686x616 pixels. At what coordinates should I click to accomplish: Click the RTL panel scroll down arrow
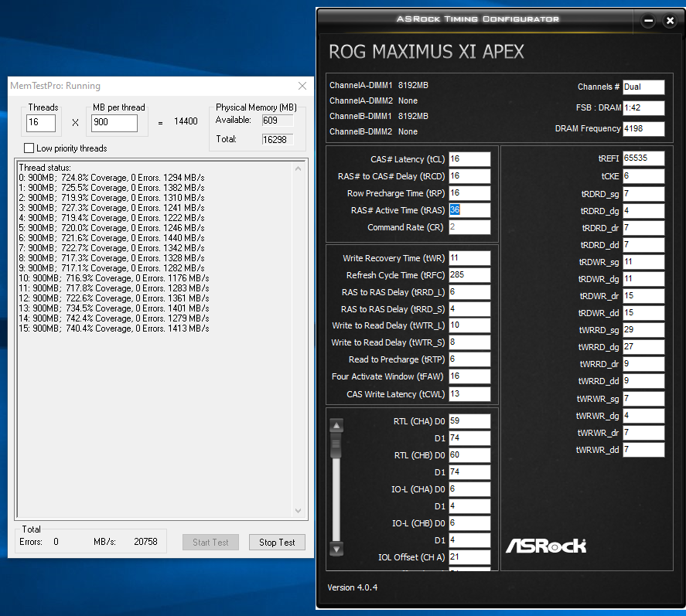(x=336, y=549)
